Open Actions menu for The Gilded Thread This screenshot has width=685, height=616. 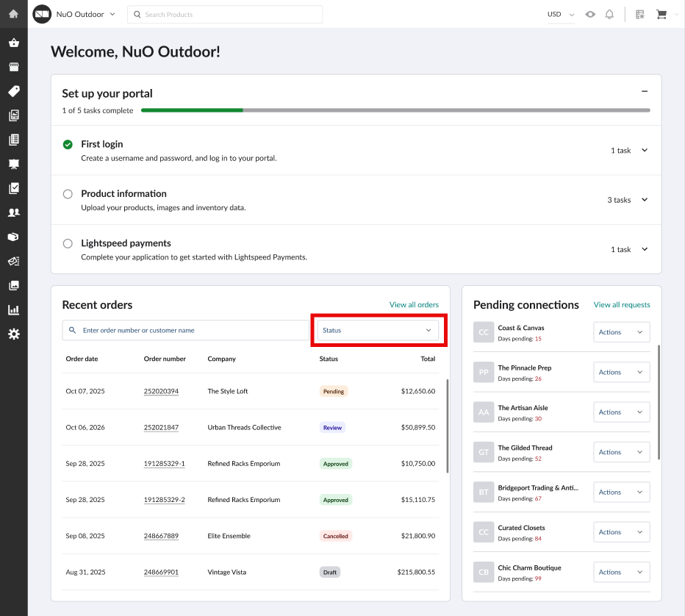tap(621, 452)
